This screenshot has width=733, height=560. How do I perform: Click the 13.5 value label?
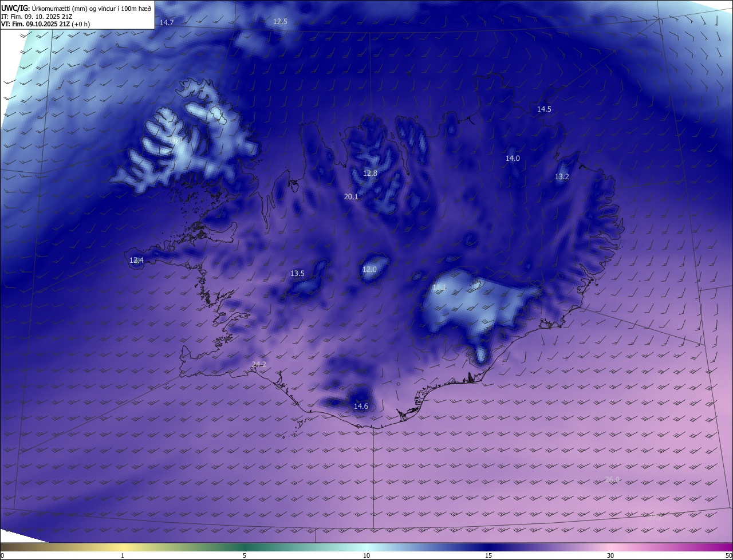pos(297,273)
